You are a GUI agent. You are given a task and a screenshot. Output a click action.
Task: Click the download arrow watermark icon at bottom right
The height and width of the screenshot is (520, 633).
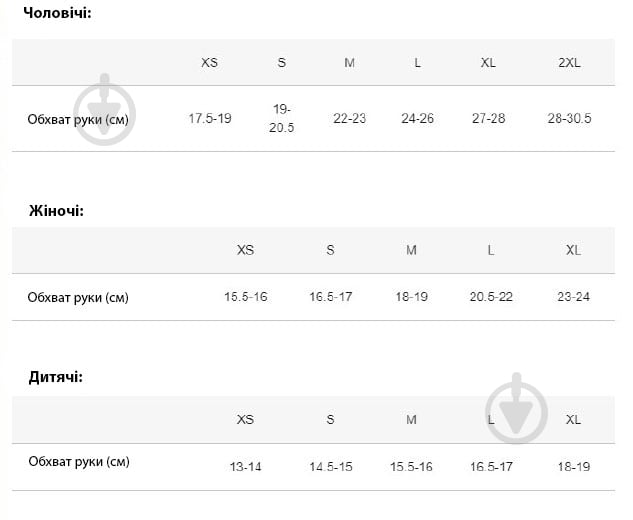(517, 409)
